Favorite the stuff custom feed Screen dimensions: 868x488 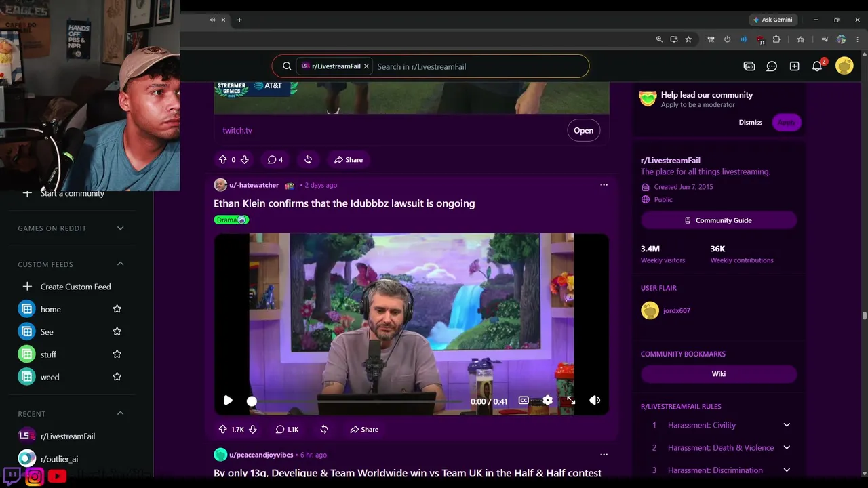117,354
